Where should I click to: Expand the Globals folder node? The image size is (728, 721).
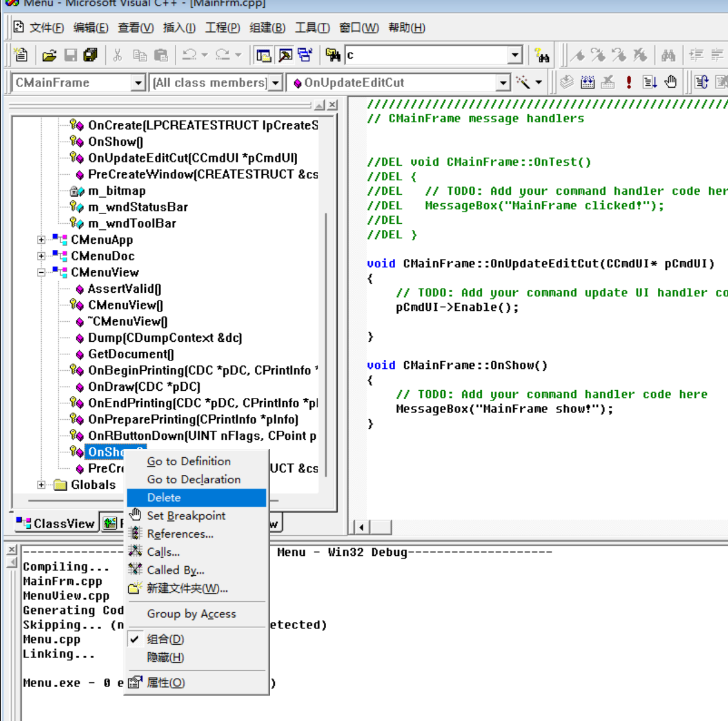click(41, 484)
